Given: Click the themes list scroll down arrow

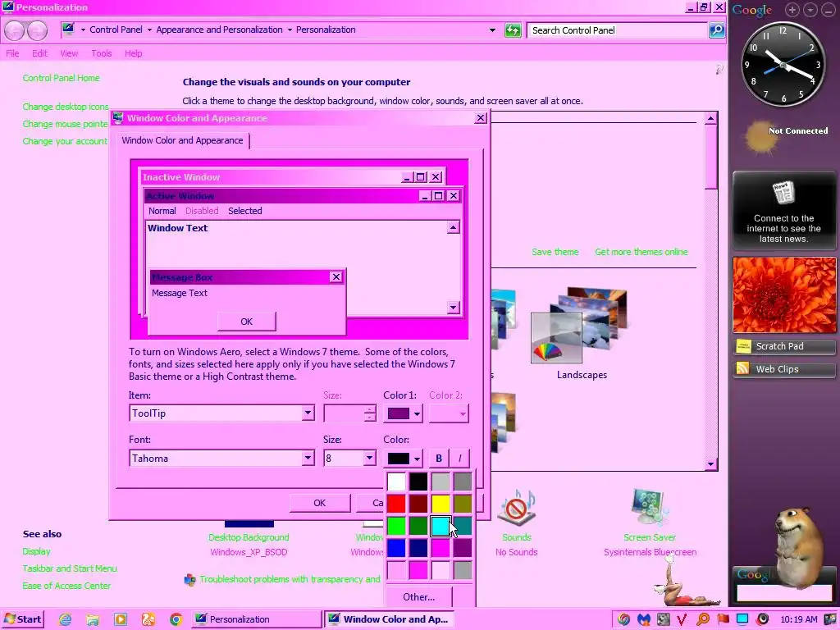Looking at the screenshot, I should tap(711, 464).
